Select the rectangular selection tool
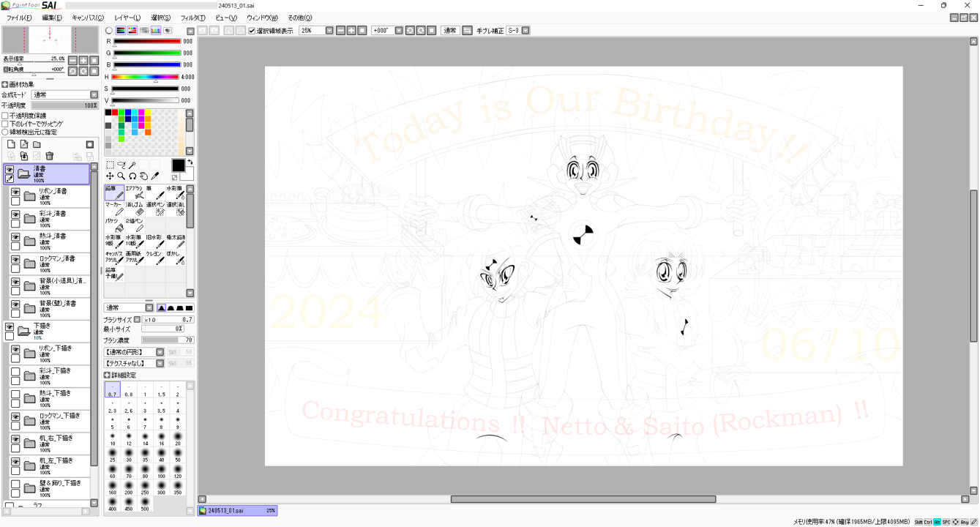Image resolution: width=980 pixels, height=527 pixels. pyautogui.click(x=110, y=165)
